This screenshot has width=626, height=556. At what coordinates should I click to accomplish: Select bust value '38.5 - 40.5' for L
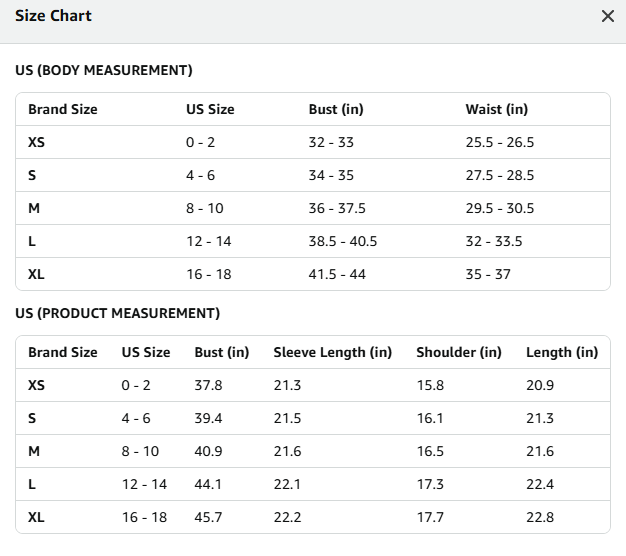(343, 241)
